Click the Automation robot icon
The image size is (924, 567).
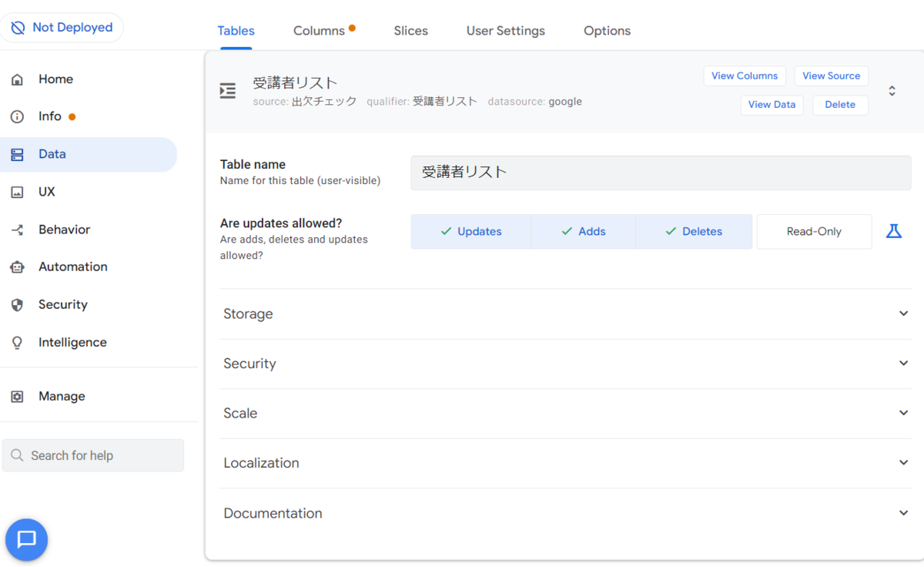17,267
